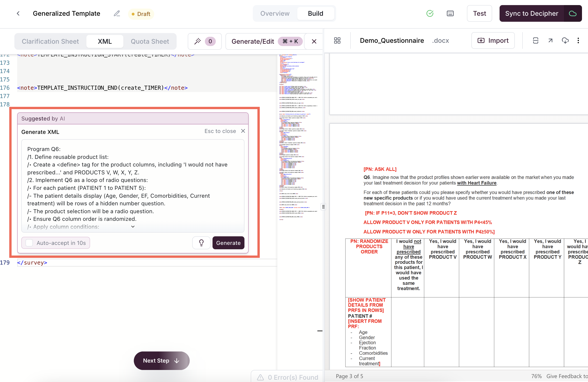Click the pencil icon to rename template

117,13
